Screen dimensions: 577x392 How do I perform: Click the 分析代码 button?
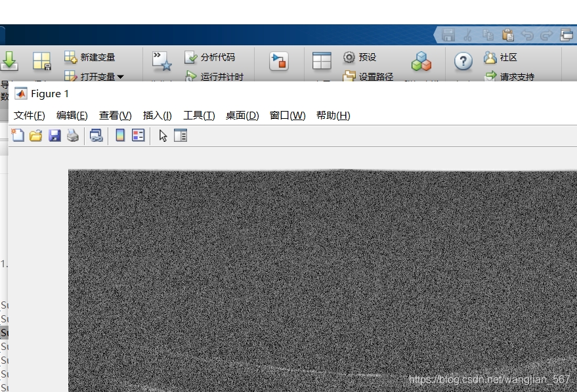210,57
